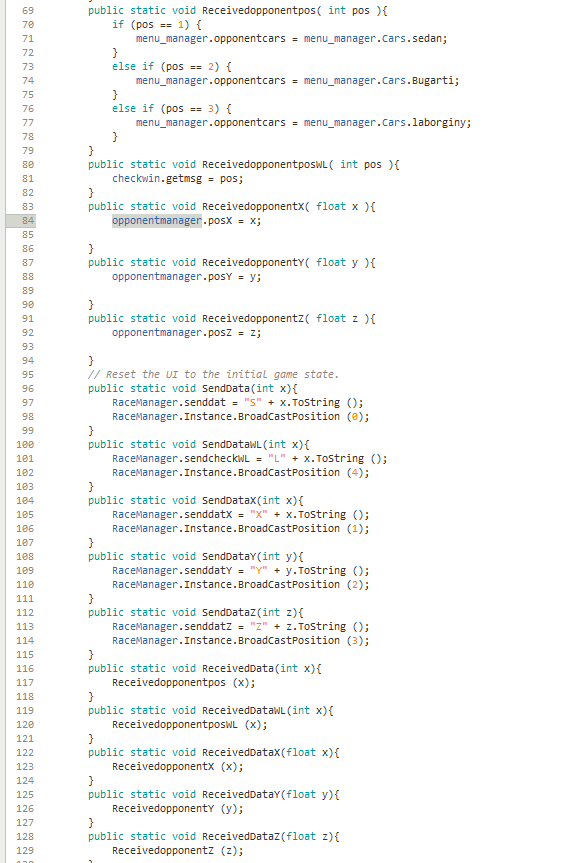Click 'posY' in the assignment on line 88
This screenshot has height=863, width=561.
tap(220, 276)
